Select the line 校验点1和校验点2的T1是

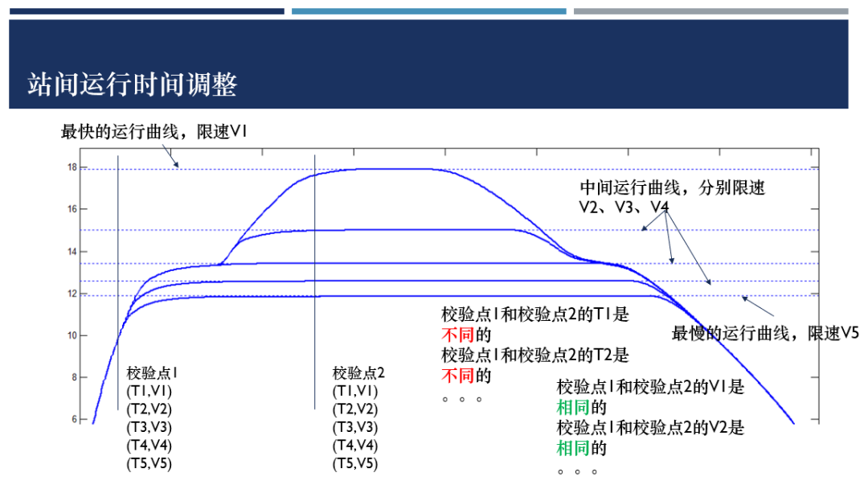pos(534,314)
